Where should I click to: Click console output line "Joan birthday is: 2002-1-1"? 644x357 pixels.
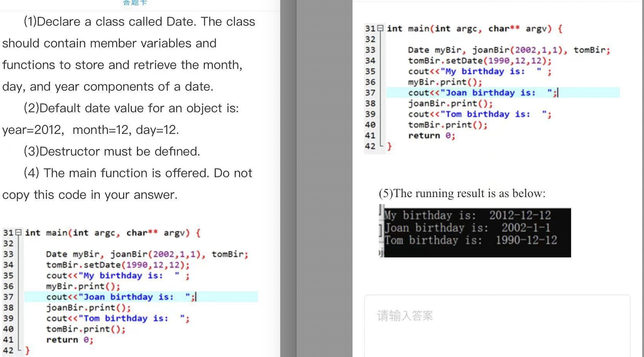(467, 228)
